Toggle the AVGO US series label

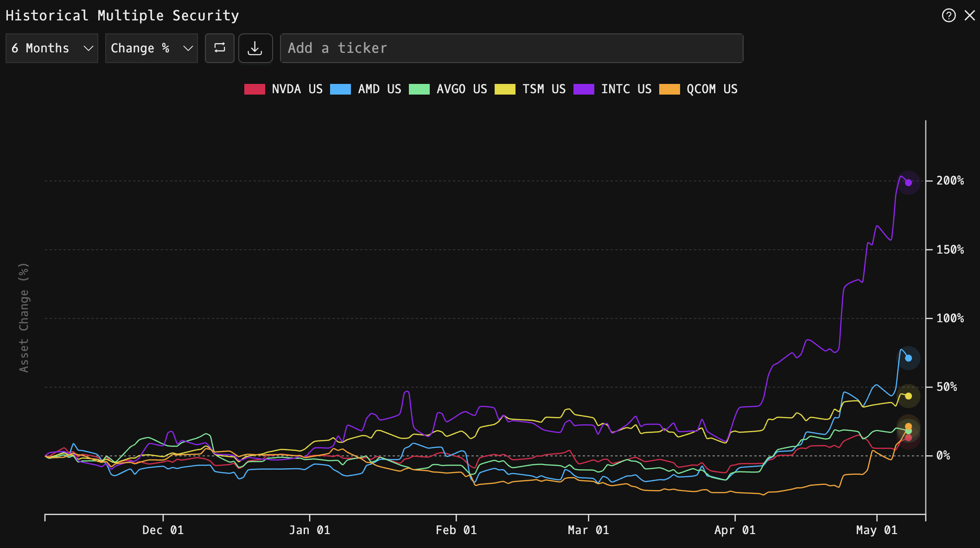click(x=462, y=89)
